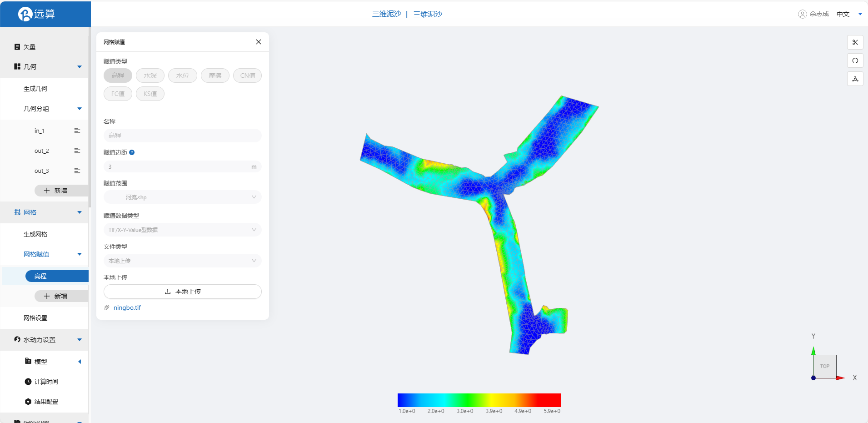The height and width of the screenshot is (423, 868).
Task: Click the scissors clip tool icon
Action: [x=855, y=42]
